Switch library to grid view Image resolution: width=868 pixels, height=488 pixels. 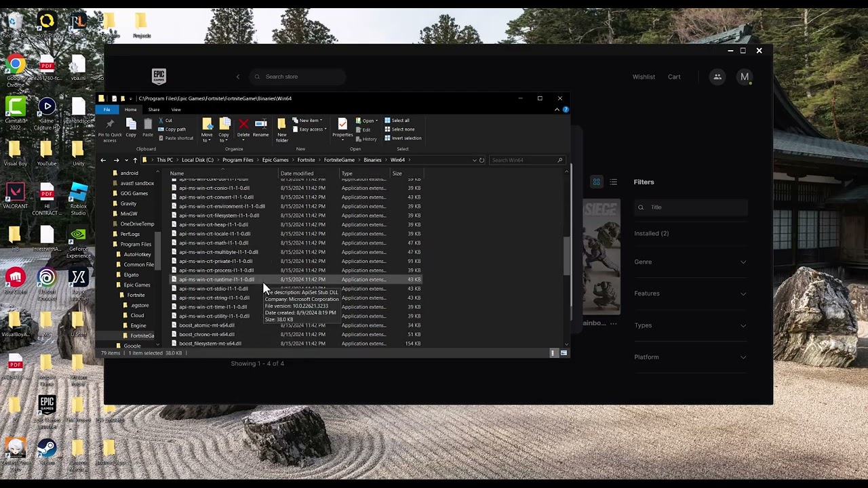coord(597,182)
